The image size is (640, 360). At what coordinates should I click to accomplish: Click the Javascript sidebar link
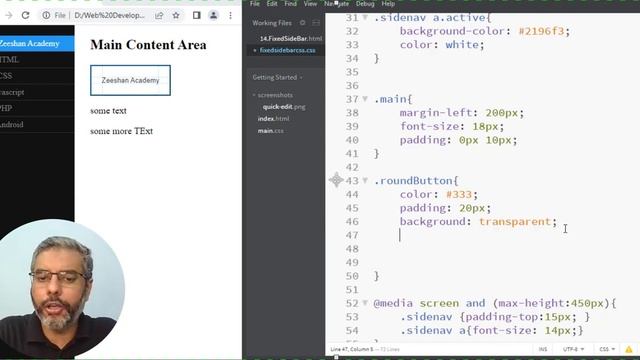pyautogui.click(x=37, y=92)
